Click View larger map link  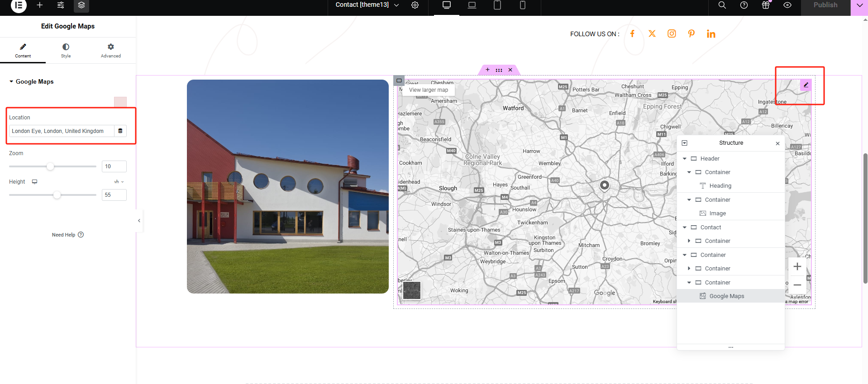pyautogui.click(x=429, y=90)
